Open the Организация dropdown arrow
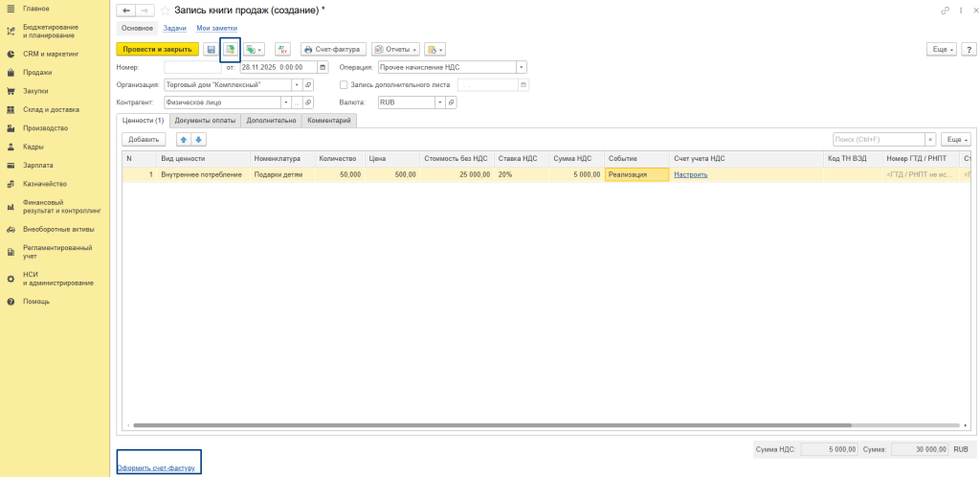The width and height of the screenshot is (980, 477). 297,84
